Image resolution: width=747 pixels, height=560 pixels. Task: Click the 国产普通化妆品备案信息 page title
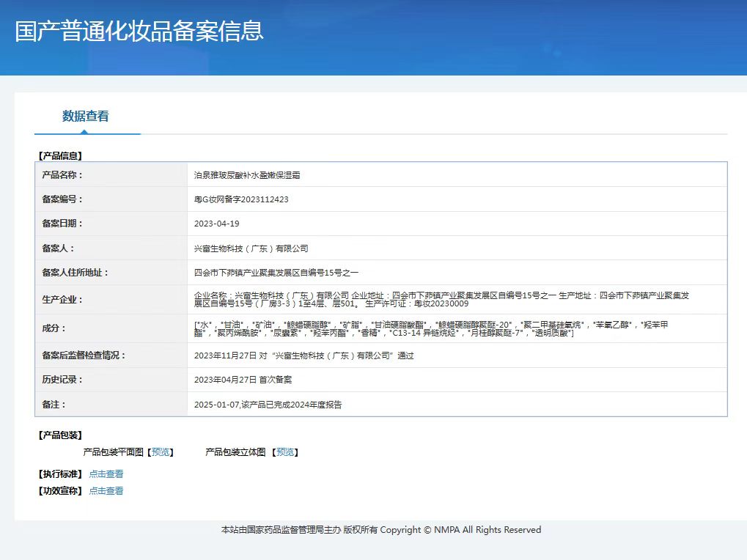pyautogui.click(x=139, y=32)
